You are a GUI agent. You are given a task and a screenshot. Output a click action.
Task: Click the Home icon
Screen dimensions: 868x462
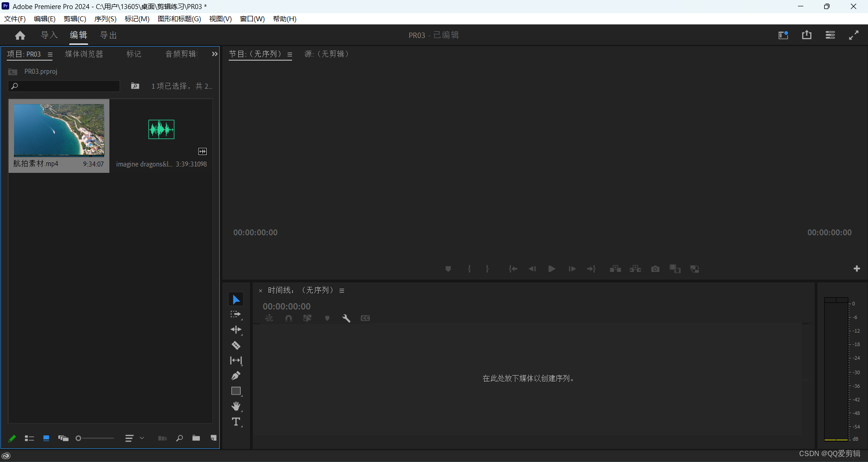[x=20, y=35]
